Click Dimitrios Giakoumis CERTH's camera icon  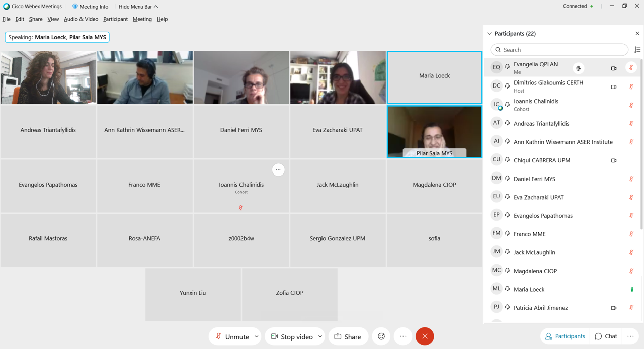click(x=614, y=87)
